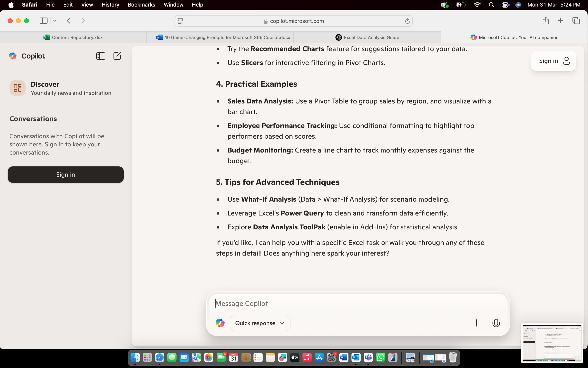This screenshot has width=588, height=368.
Task: Click the Safari sidebar toggle icon
Action: click(x=43, y=21)
